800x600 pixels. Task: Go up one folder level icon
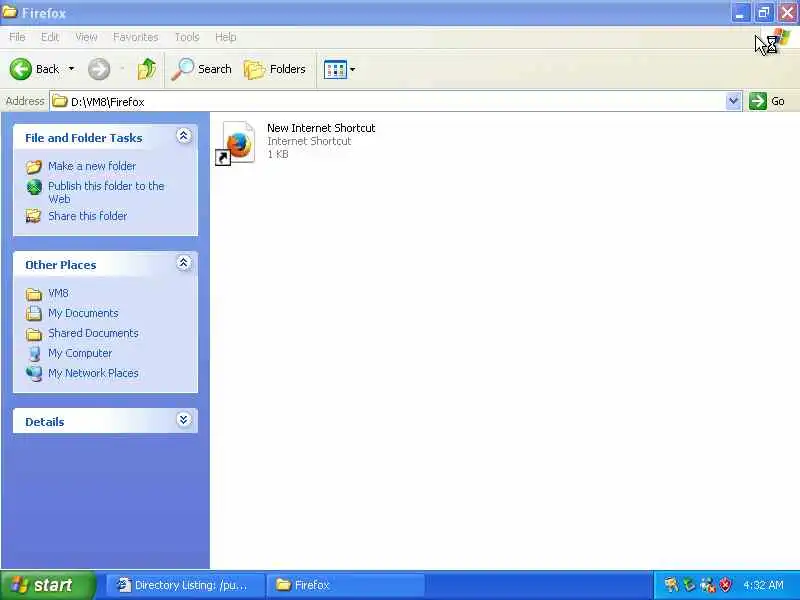[x=147, y=69]
